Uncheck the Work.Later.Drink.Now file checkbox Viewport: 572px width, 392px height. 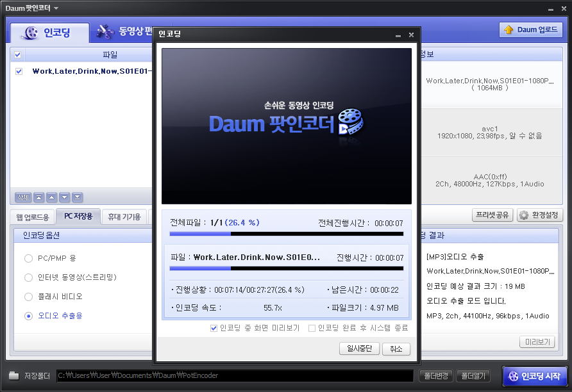pyautogui.click(x=19, y=71)
